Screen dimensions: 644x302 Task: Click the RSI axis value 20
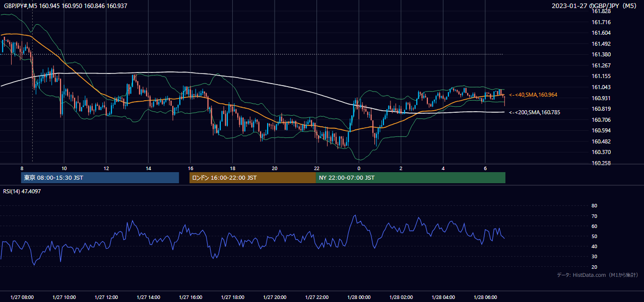coord(594,267)
